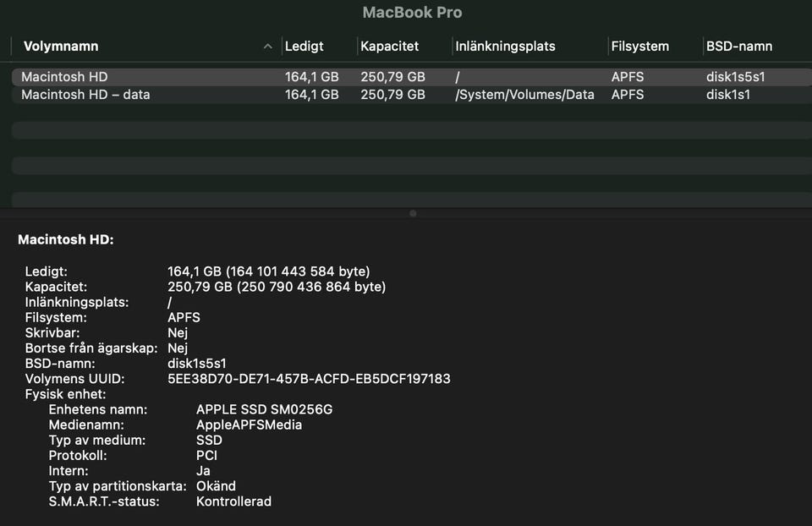Sort by BSD-namn column header
The image size is (812, 526).
click(739, 46)
